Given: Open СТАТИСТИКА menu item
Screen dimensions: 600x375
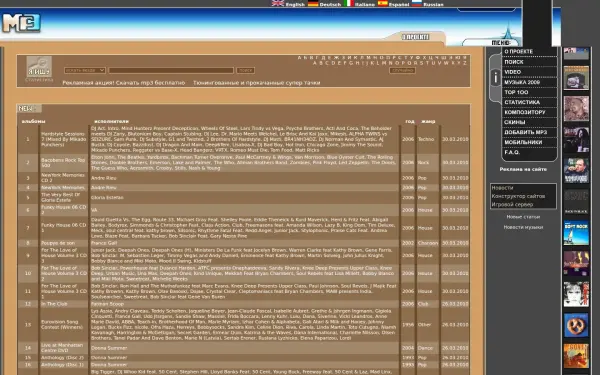Looking at the screenshot, I should pyautogui.click(x=522, y=102).
